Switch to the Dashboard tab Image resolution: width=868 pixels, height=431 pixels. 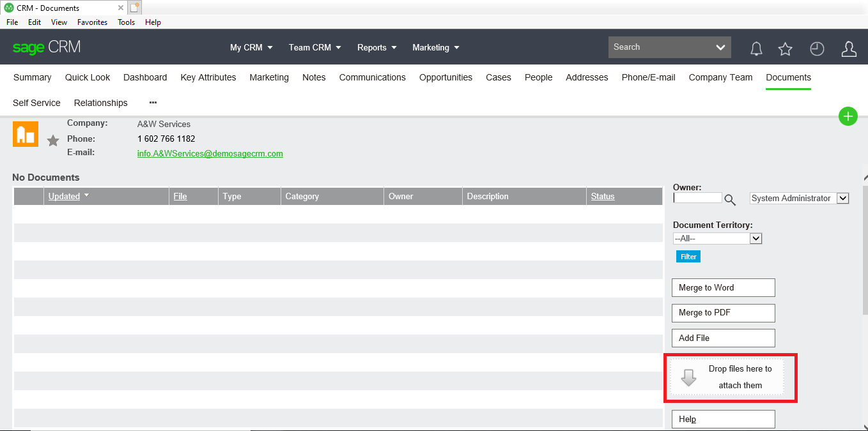click(x=145, y=77)
